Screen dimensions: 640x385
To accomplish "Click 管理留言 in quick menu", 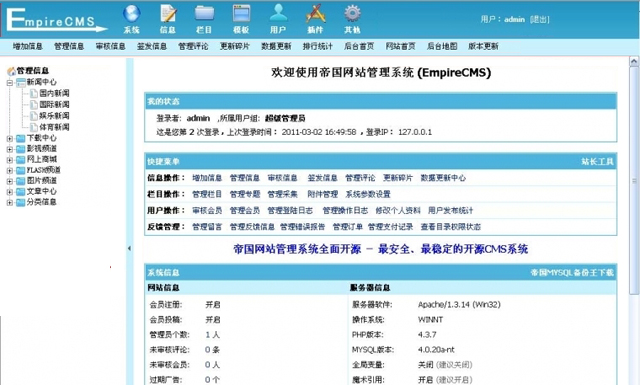I will click(207, 227).
